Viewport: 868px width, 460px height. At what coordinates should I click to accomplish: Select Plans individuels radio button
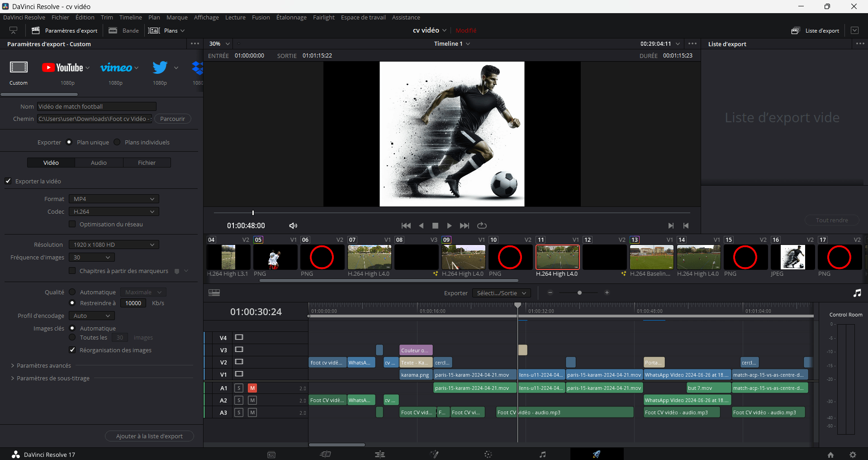(117, 142)
